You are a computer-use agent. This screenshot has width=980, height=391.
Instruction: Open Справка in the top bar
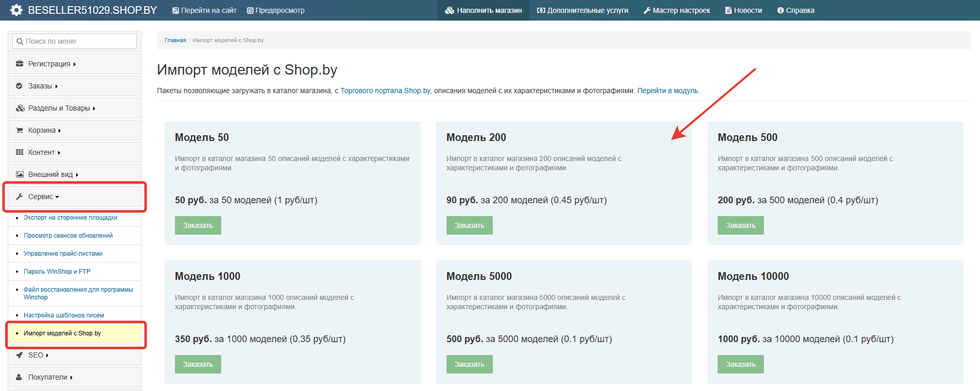click(x=795, y=10)
